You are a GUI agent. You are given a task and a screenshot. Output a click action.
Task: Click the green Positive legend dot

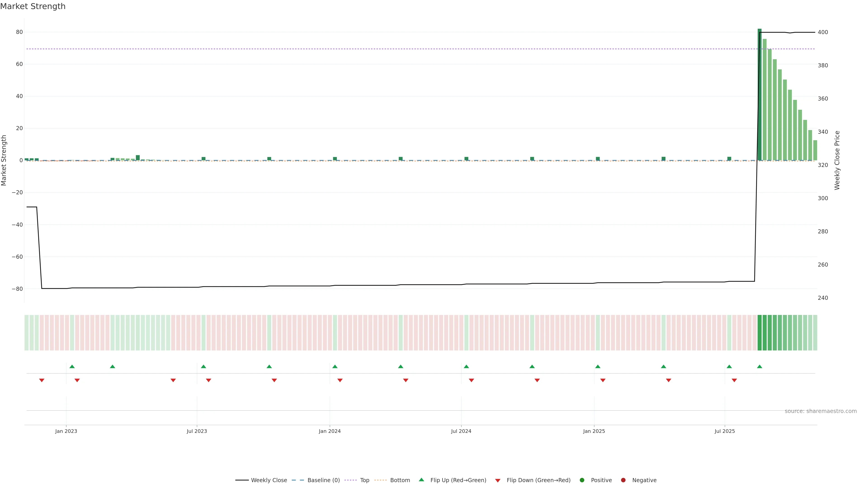tap(582, 480)
